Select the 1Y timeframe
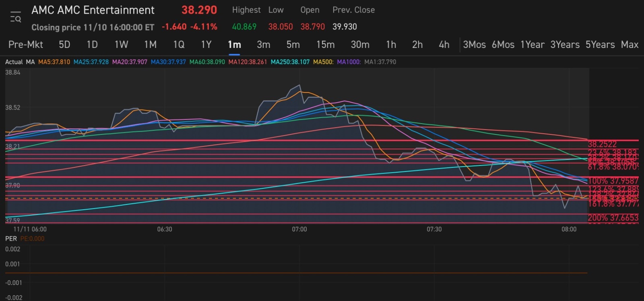Screen dimensions: 644x301 (x=206, y=45)
